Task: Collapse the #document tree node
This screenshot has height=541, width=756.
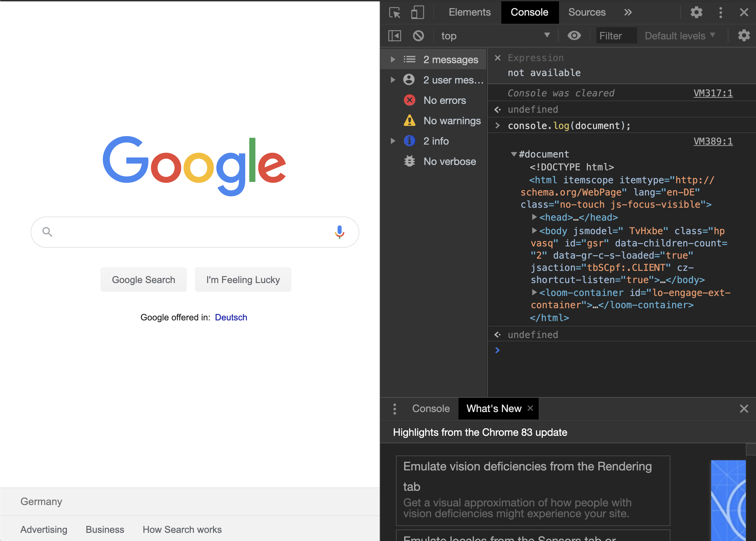Action: pyautogui.click(x=514, y=154)
